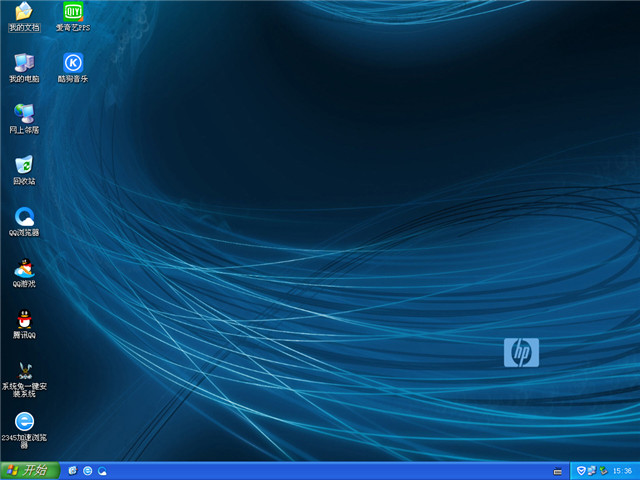
Task: Launch QQ browser from the quick launch bar
Action: [x=102, y=470]
